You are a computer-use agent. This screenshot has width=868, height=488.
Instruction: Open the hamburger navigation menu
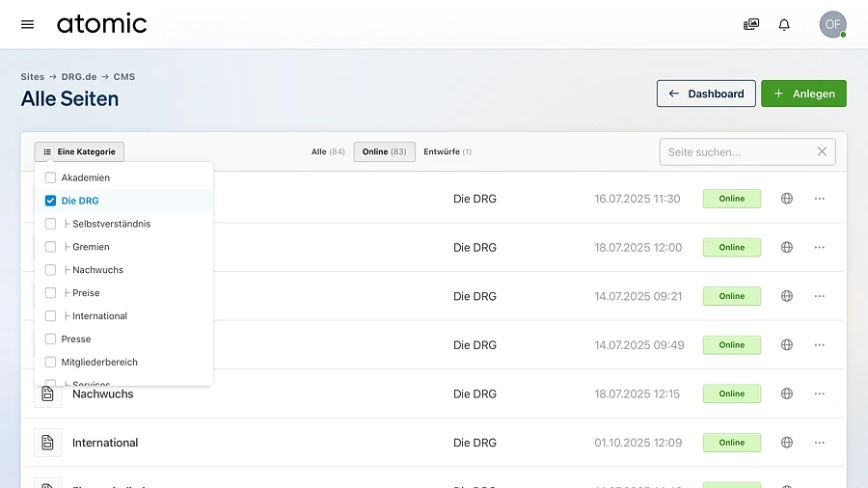click(27, 24)
